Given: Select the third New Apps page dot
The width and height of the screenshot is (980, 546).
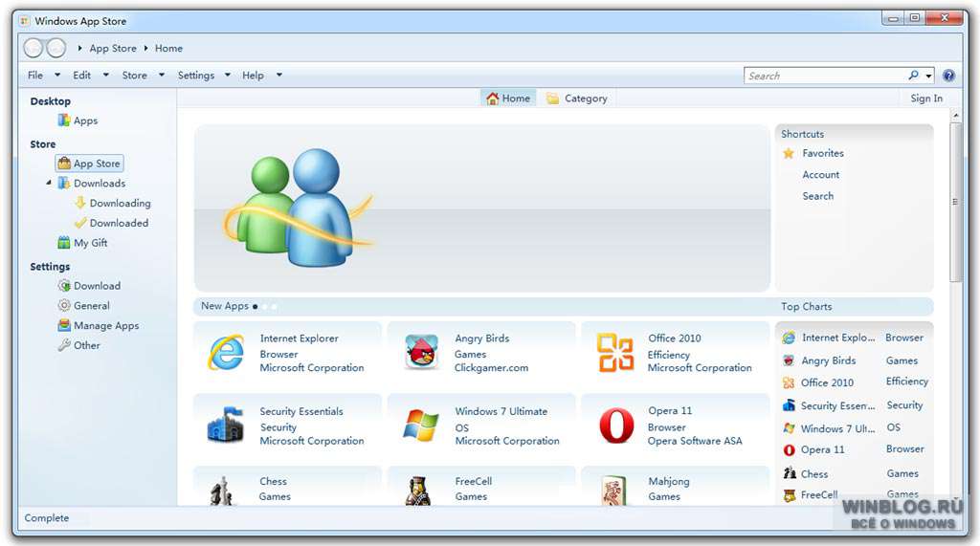Looking at the screenshot, I should click(274, 306).
